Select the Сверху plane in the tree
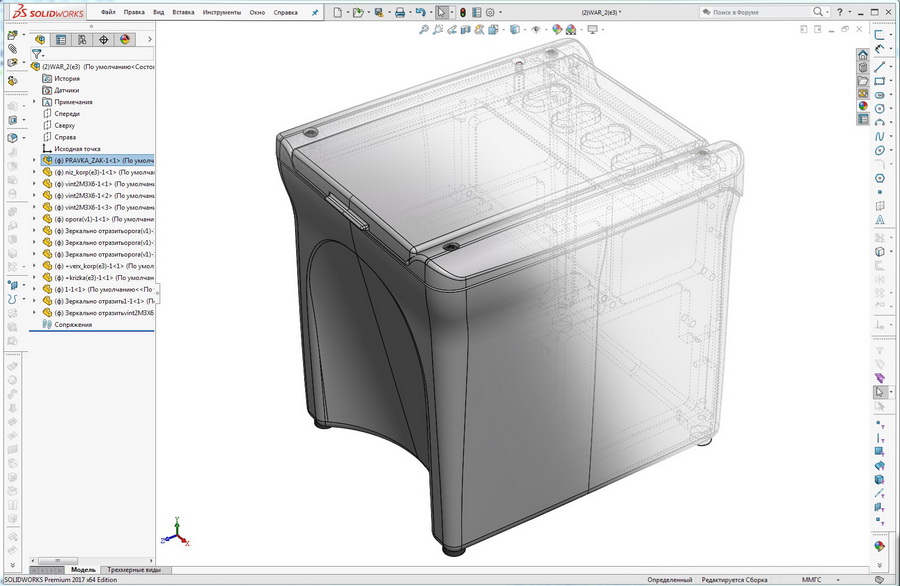Viewport: 900px width, 586px height. [65, 125]
